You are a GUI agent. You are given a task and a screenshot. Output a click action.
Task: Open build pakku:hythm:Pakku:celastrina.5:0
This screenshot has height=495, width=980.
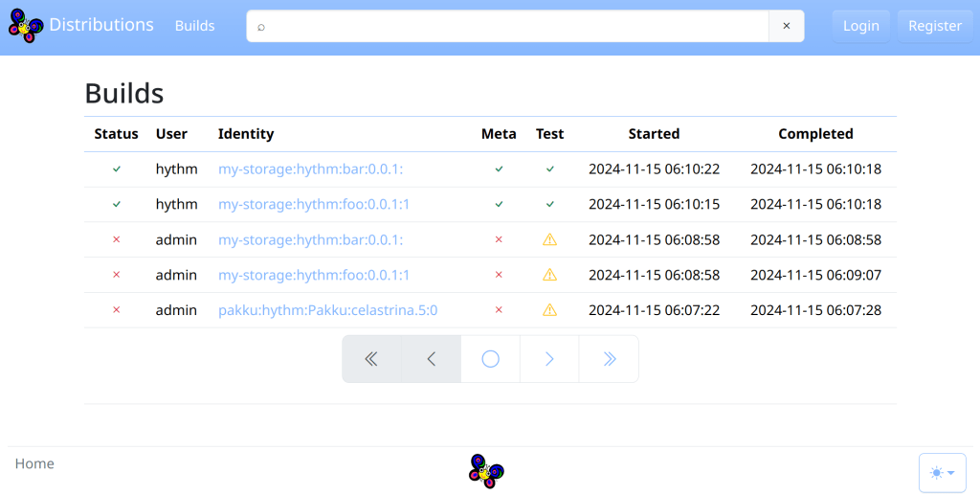point(327,310)
